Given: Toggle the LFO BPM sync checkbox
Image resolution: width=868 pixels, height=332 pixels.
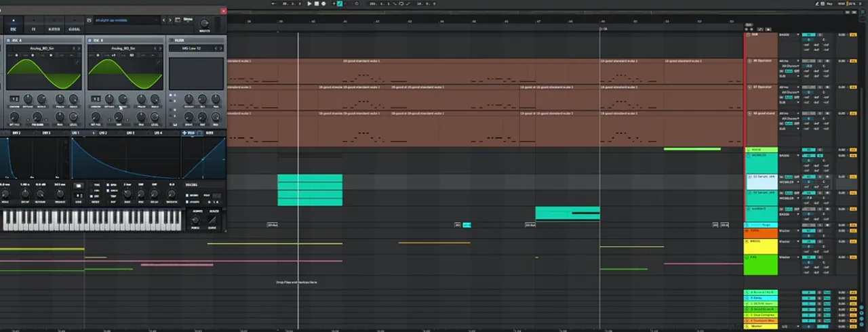Looking at the screenshot, I should tap(108, 185).
